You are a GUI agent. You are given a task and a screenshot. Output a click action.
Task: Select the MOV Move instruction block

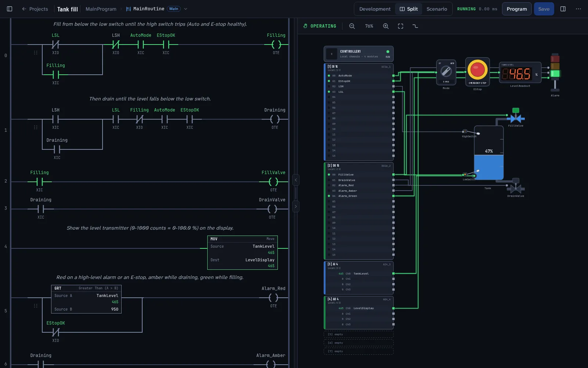(x=243, y=252)
